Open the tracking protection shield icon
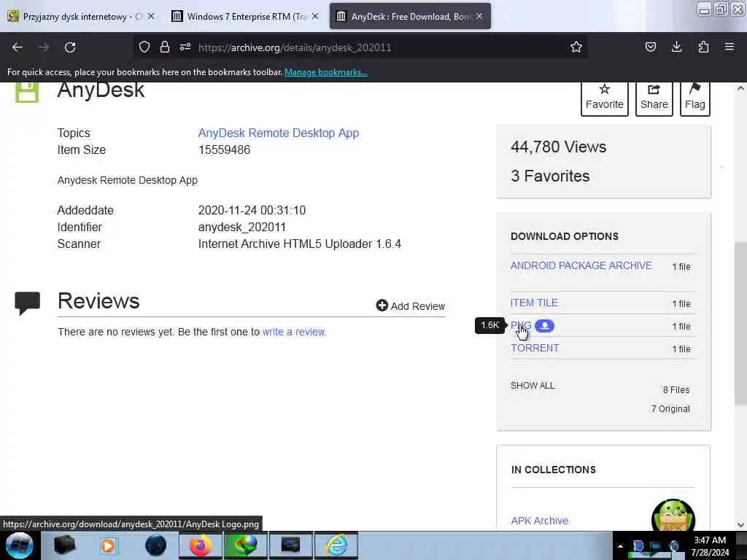747x560 pixels. tap(144, 47)
